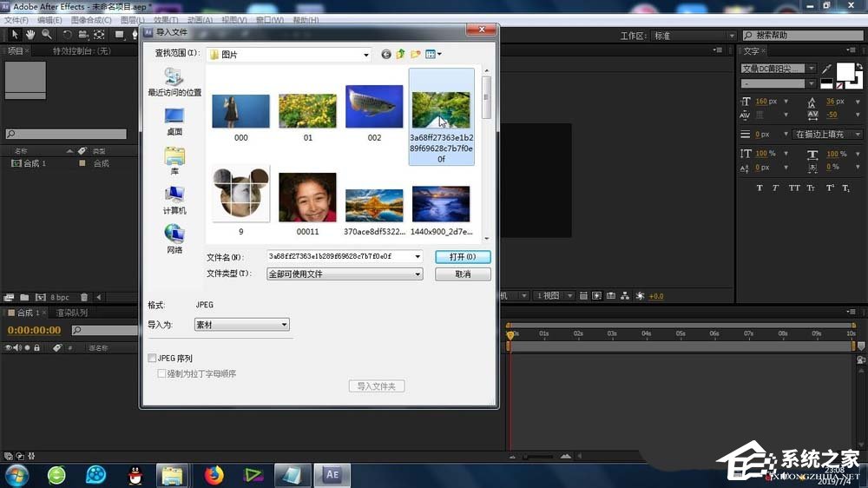Viewport: 868px width, 488px height.
Task: Click the eyedropper icon in the text panel
Action: (x=826, y=69)
